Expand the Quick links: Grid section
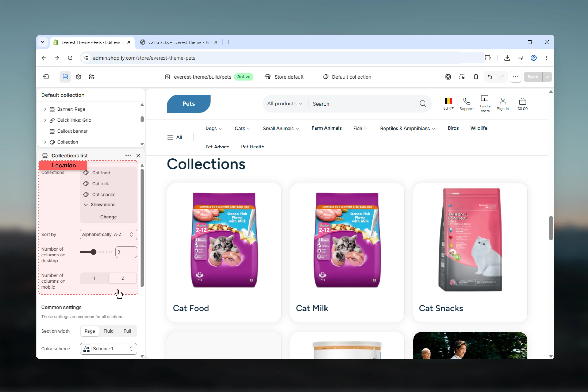 (x=45, y=120)
